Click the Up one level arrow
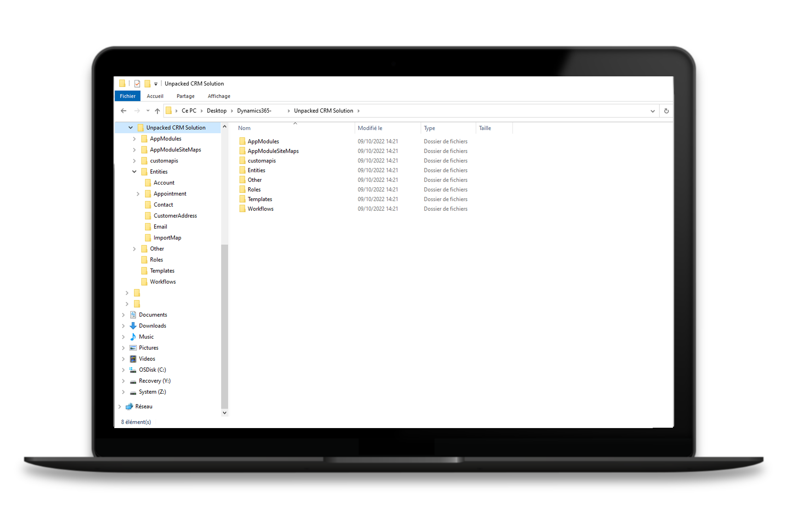This screenshot has width=785, height=532. pyautogui.click(x=157, y=111)
